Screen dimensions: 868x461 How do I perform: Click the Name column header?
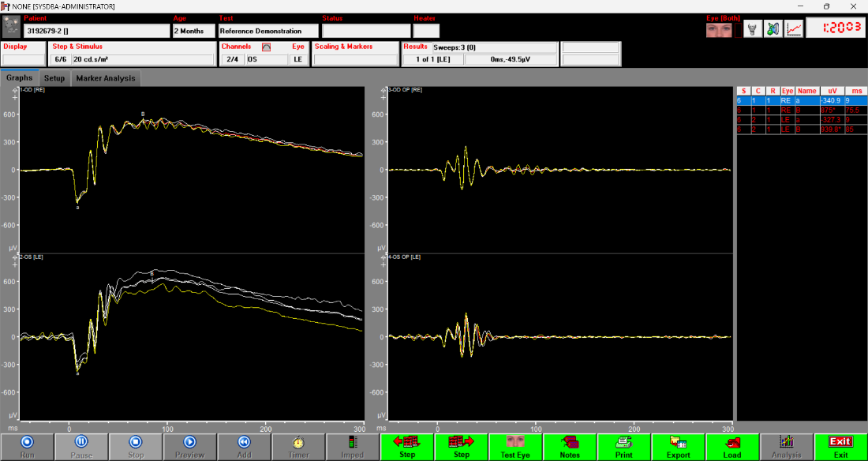pyautogui.click(x=807, y=92)
